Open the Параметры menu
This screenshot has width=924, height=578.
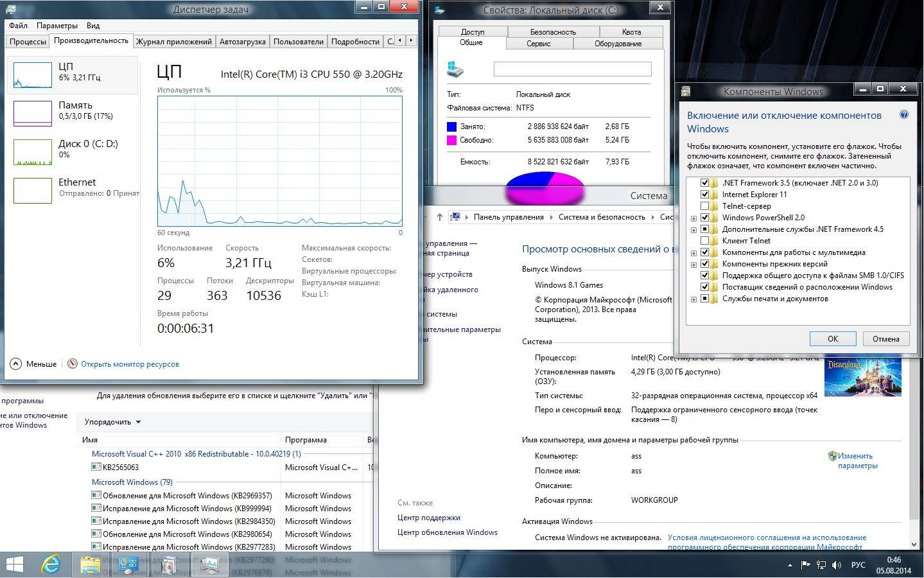[57, 26]
